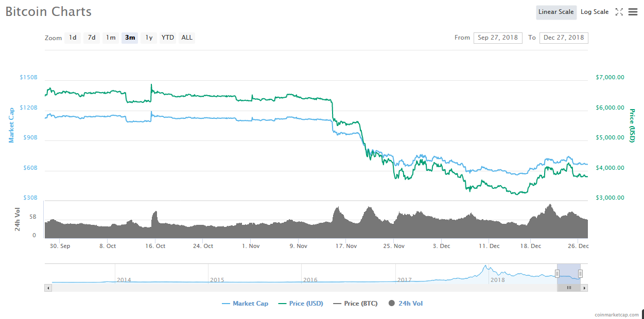Image resolution: width=644 pixels, height=319 pixels.
Task: Toggle fullscreen chart view icon
Action: [619, 12]
